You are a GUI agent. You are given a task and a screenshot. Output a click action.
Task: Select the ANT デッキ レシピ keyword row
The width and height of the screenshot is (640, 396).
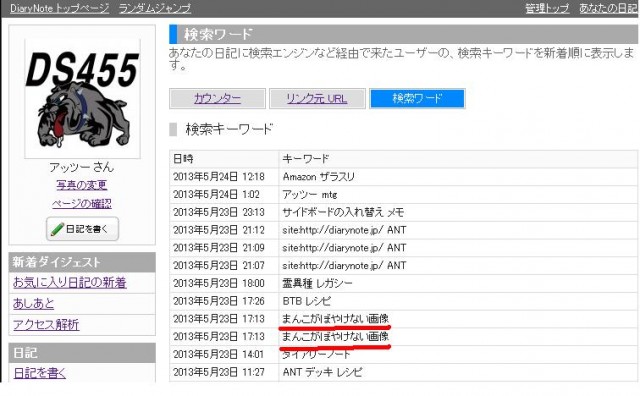coord(403,372)
